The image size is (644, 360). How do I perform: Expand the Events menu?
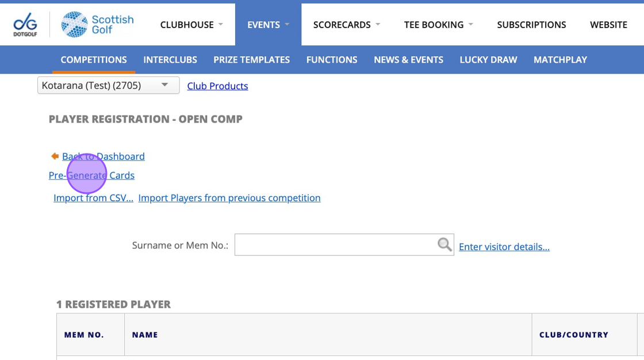268,25
